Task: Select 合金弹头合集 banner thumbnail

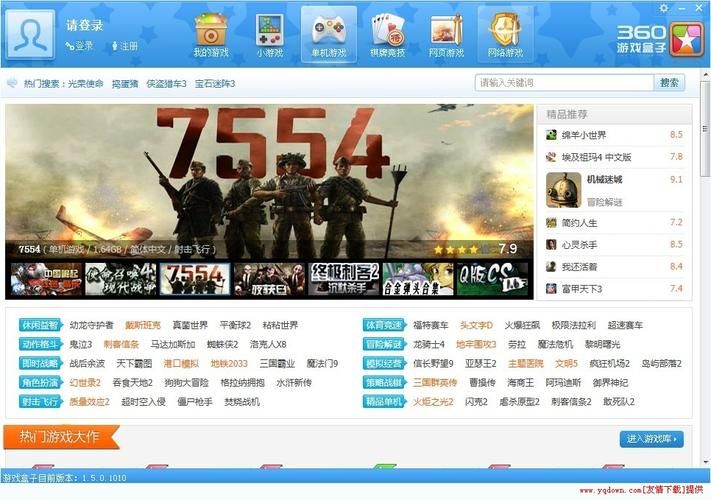Action: tap(418, 279)
